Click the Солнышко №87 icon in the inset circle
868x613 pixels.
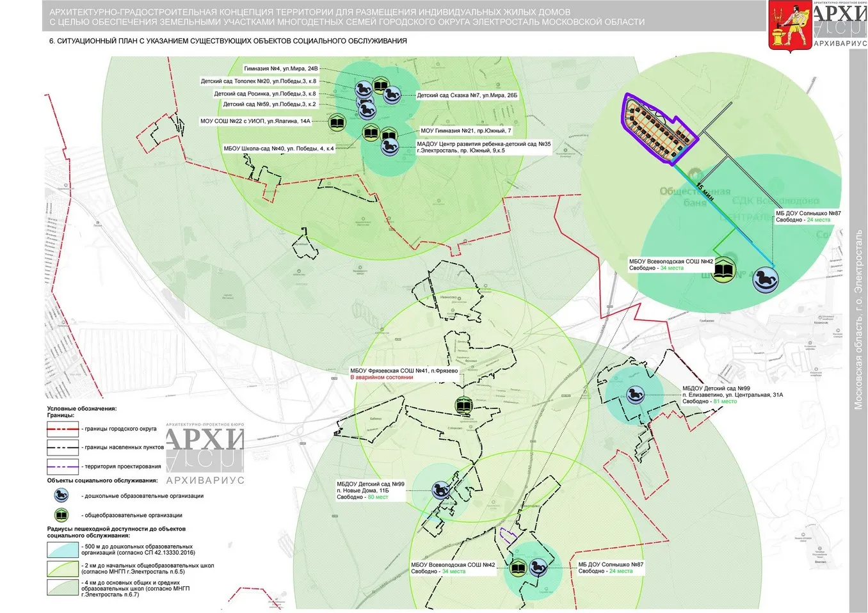coord(766,280)
